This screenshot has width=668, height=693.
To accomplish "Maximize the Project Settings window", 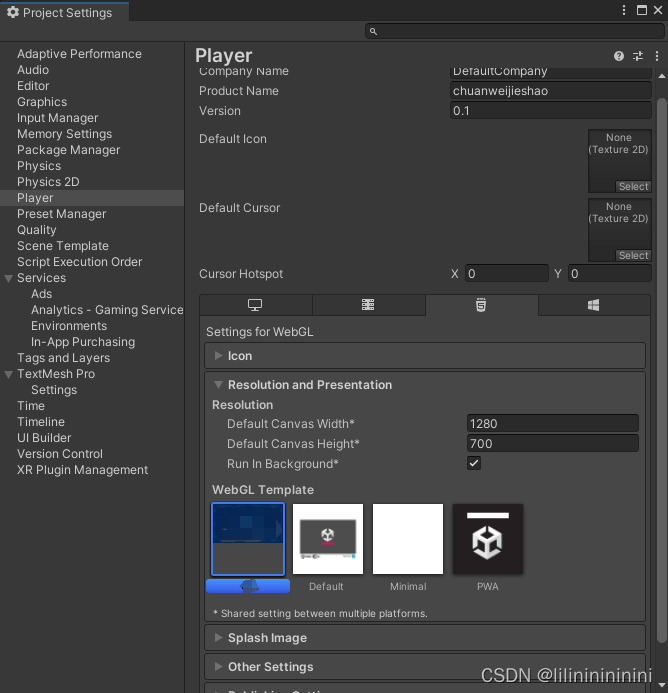I will pos(641,10).
